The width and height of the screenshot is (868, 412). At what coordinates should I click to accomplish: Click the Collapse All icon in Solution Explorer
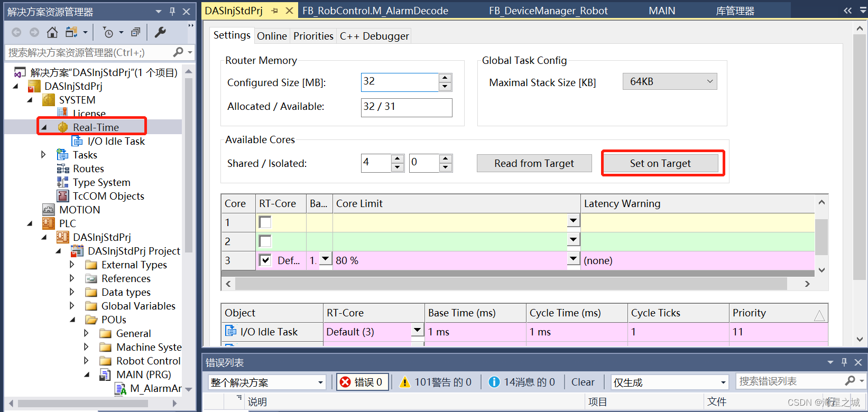tap(136, 33)
